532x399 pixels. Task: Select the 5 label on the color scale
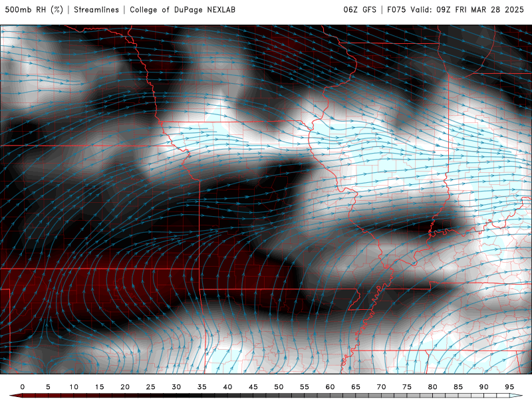[48, 387]
